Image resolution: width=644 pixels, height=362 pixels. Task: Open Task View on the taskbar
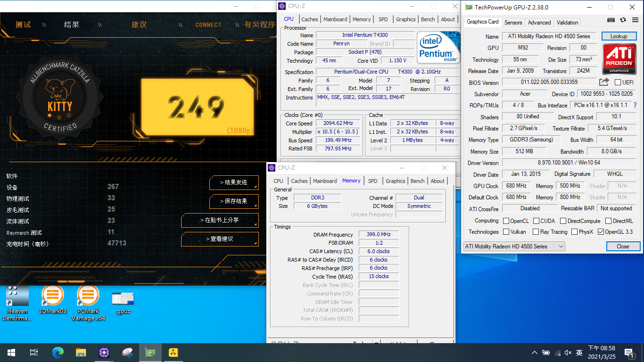coord(34,353)
